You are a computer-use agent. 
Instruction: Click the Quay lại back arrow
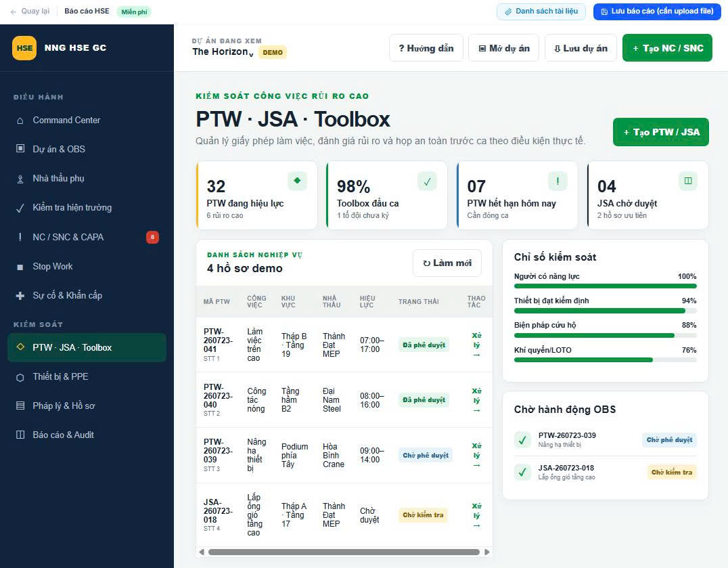13,12
